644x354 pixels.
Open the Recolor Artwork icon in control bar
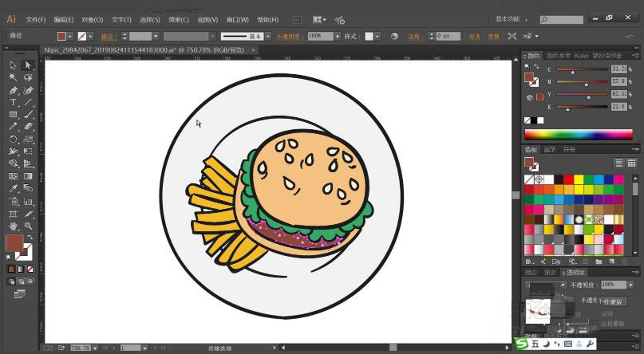coord(394,36)
